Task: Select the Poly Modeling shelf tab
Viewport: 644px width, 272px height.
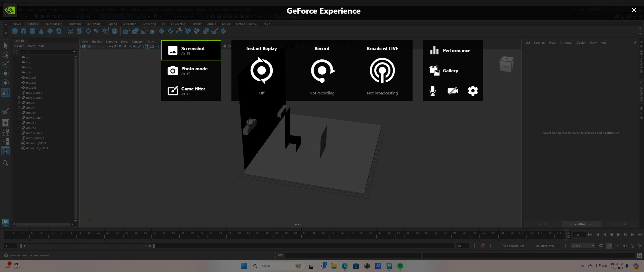Action: (x=53, y=24)
